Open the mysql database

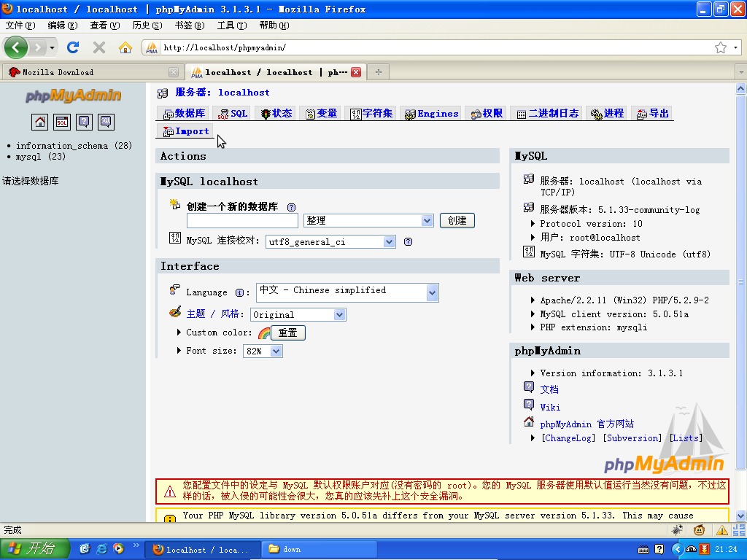(x=41, y=157)
